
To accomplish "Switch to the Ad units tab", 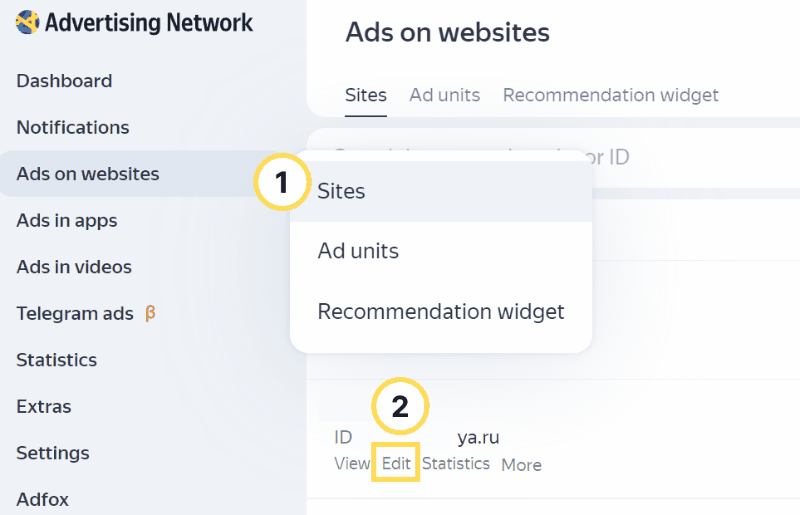I will (x=444, y=95).
